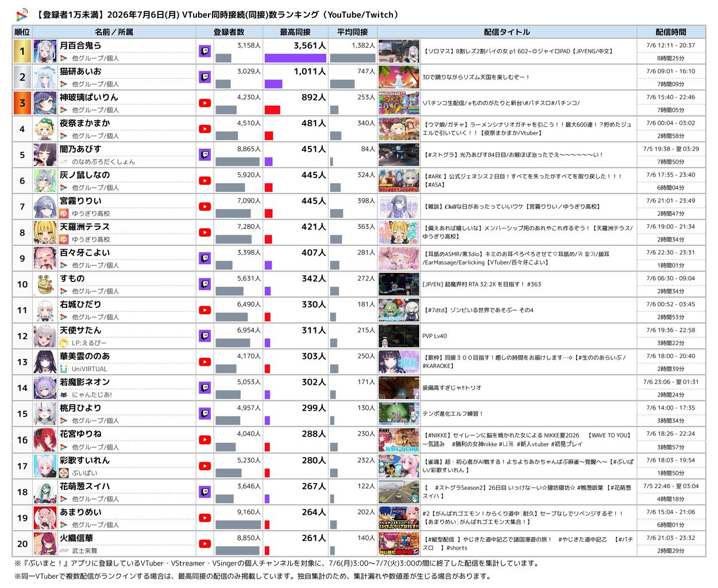
Task: Click the YouTube icon in 宮霧りりい row
Action: 204,207
